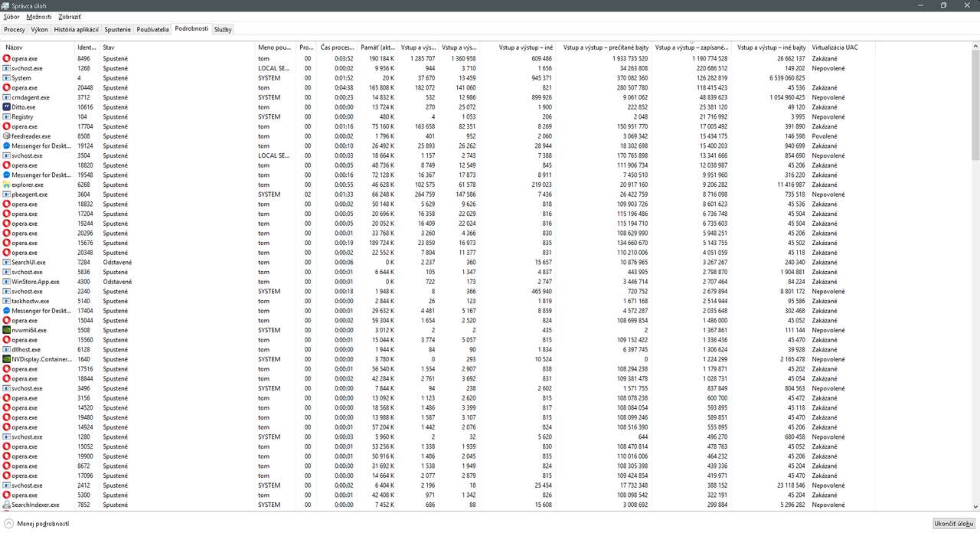Click the Opera icon of process 20448
Screen dimensions: 980x536
[7, 87]
